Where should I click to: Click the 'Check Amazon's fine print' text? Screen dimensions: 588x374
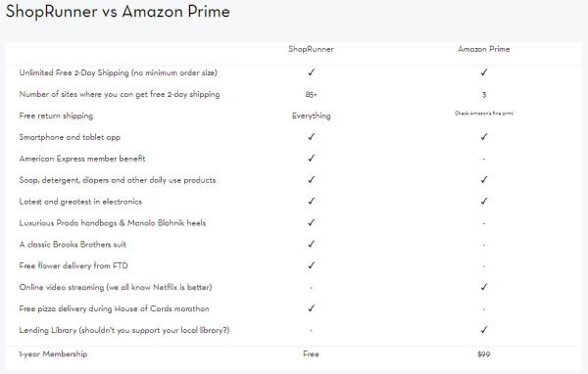[484, 113]
